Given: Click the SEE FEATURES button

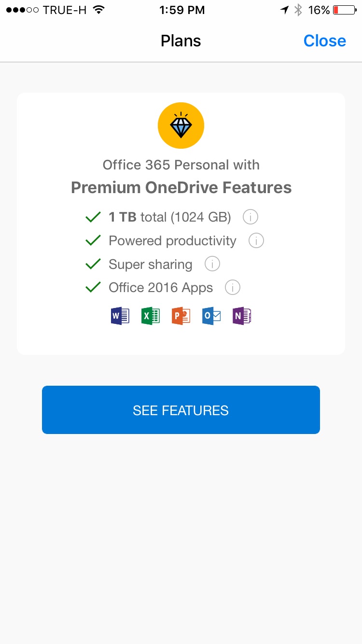Looking at the screenshot, I should pyautogui.click(x=181, y=410).
